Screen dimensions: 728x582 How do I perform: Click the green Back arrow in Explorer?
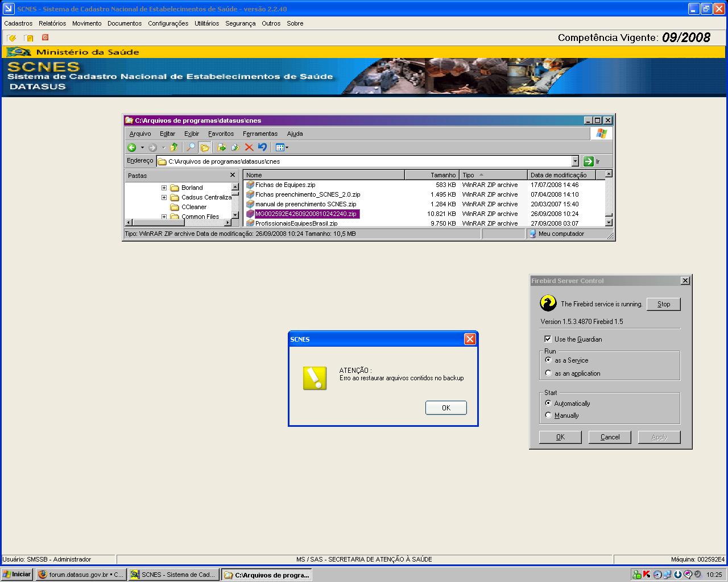point(132,147)
